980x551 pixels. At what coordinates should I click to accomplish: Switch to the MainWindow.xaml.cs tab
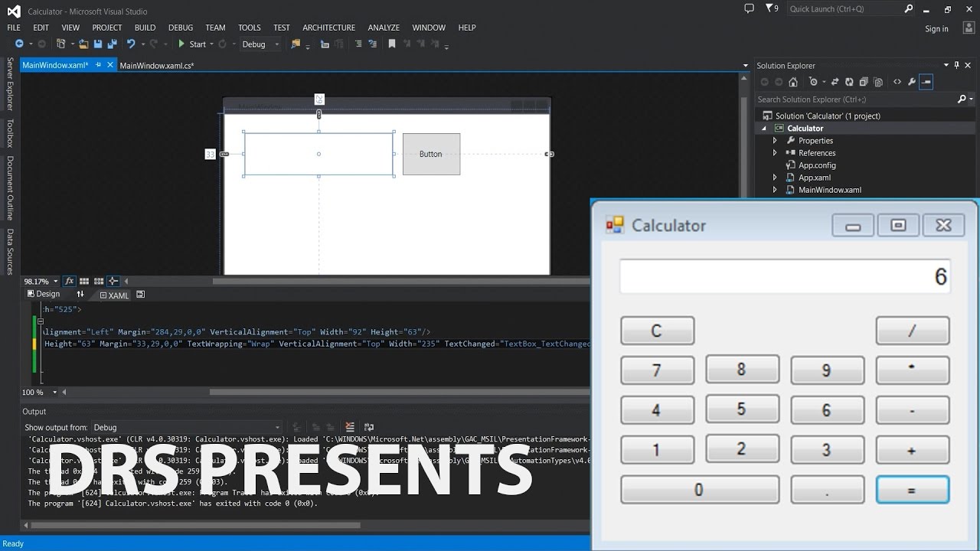click(157, 66)
